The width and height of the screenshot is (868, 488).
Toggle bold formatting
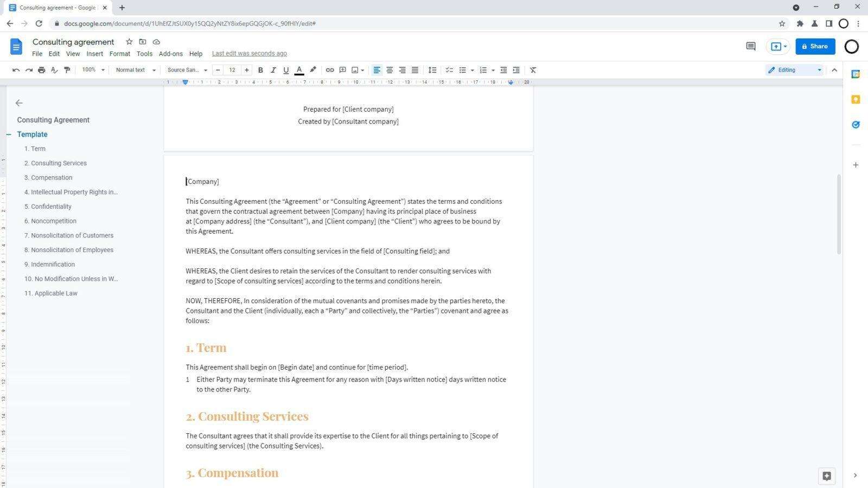[260, 69]
